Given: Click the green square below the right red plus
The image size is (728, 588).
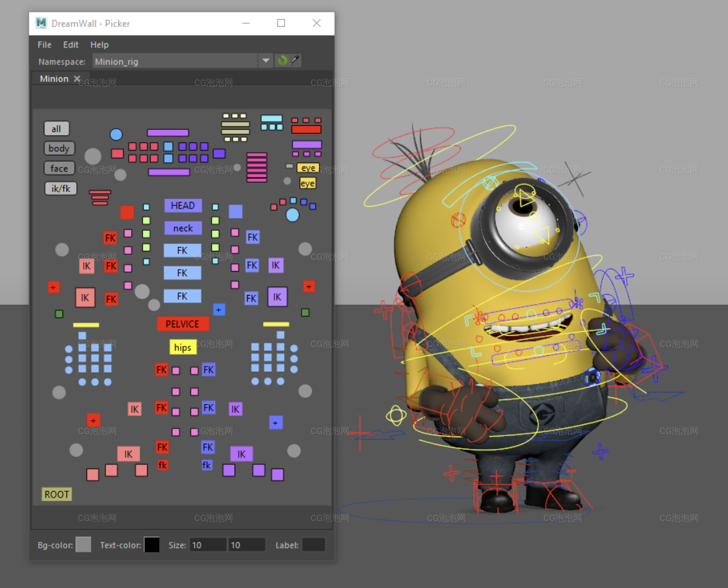Looking at the screenshot, I should click(x=305, y=313).
